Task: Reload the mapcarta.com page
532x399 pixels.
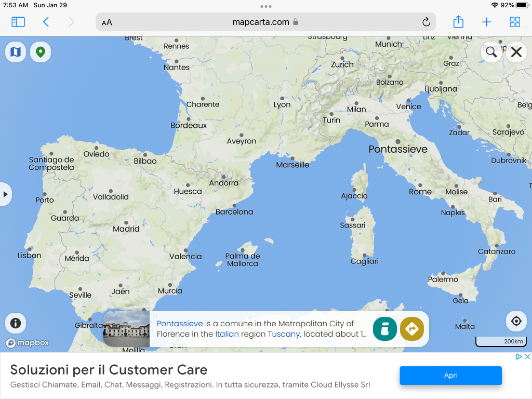Action: [426, 22]
